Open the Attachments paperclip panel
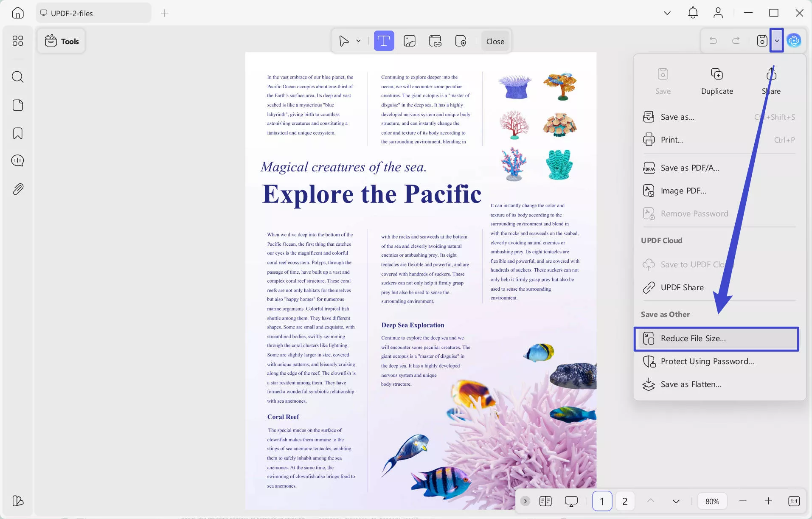 17,189
